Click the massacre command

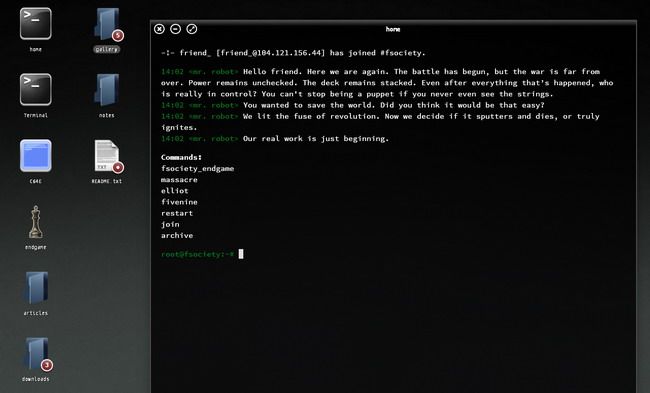(x=179, y=180)
